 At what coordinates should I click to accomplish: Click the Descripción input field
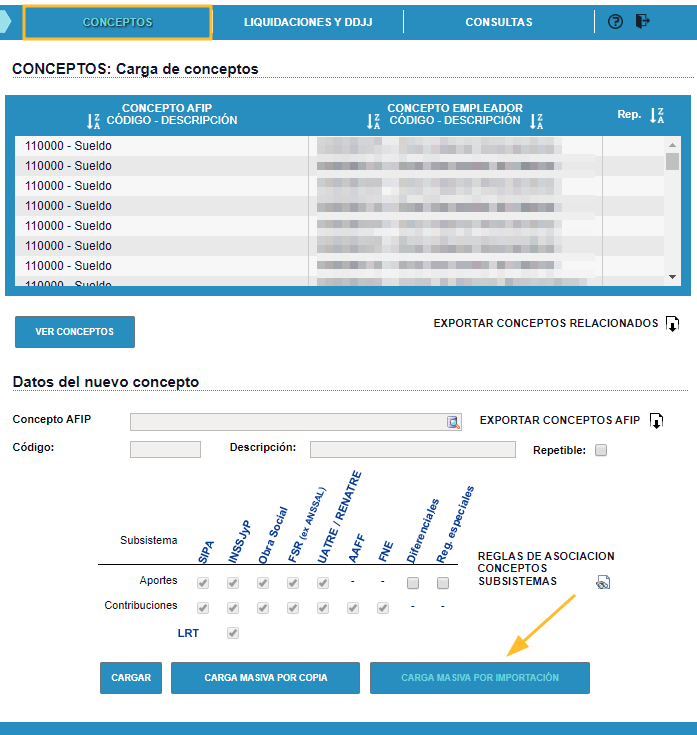(413, 450)
